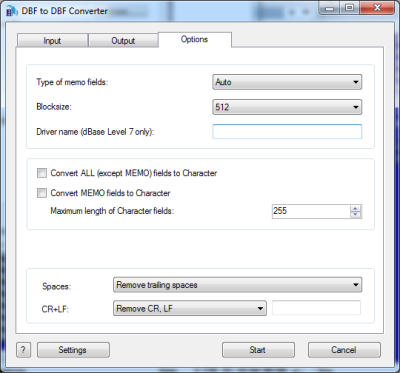Select the Options tab

point(195,39)
